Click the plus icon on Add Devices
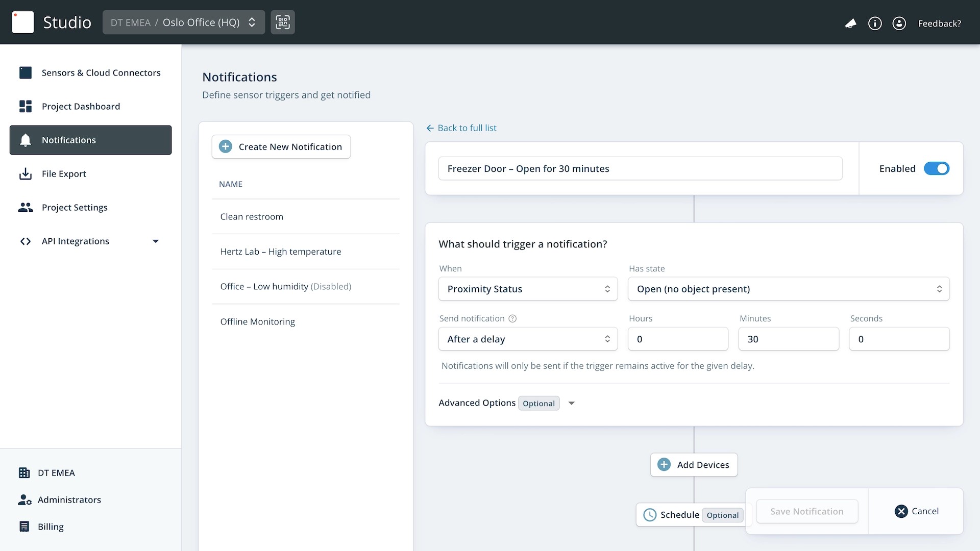This screenshot has width=980, height=551. click(x=664, y=465)
